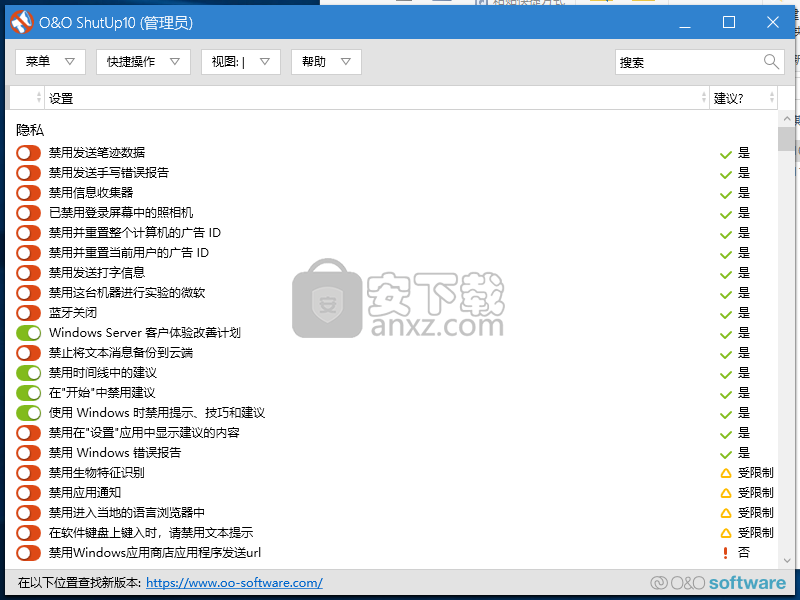Click sort arrows on the 设置 column header
The width and height of the screenshot is (800, 600).
pyautogui.click(x=704, y=97)
